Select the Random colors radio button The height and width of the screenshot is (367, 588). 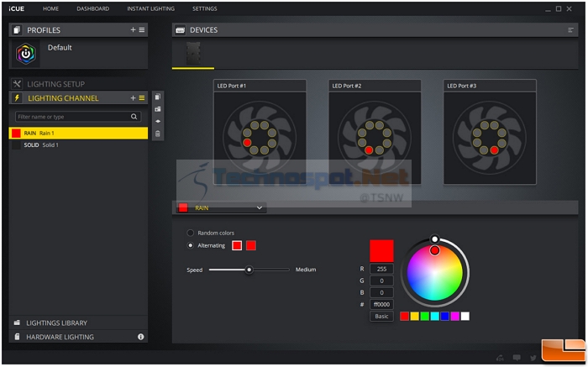point(190,233)
